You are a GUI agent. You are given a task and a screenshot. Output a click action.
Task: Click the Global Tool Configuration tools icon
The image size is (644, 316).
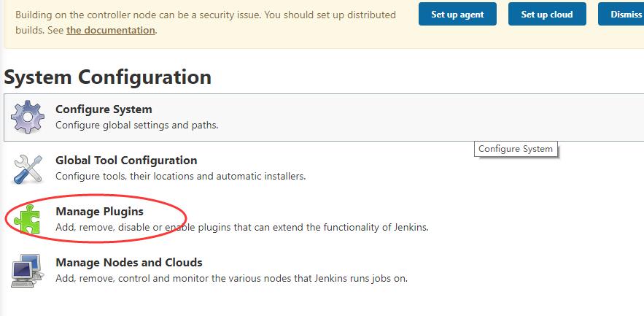click(28, 168)
